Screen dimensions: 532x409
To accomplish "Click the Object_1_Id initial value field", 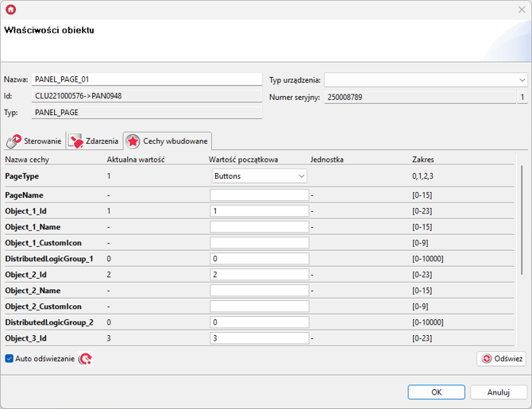I will [259, 211].
